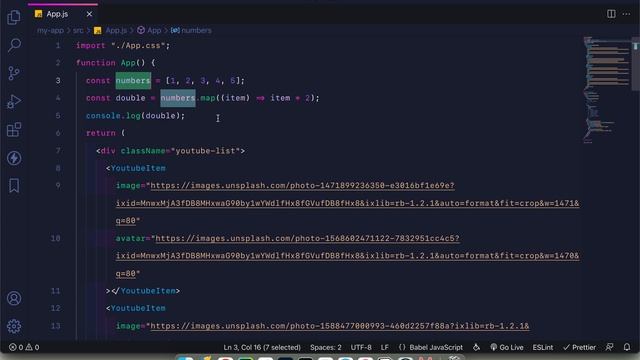Open the image URL on line 9
640x360 pixels.
tap(347, 203)
